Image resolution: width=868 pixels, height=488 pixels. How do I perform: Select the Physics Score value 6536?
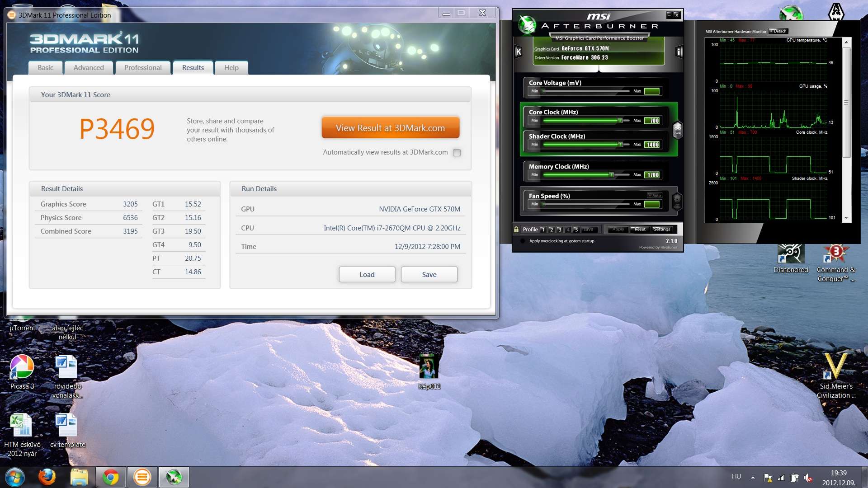click(x=130, y=218)
